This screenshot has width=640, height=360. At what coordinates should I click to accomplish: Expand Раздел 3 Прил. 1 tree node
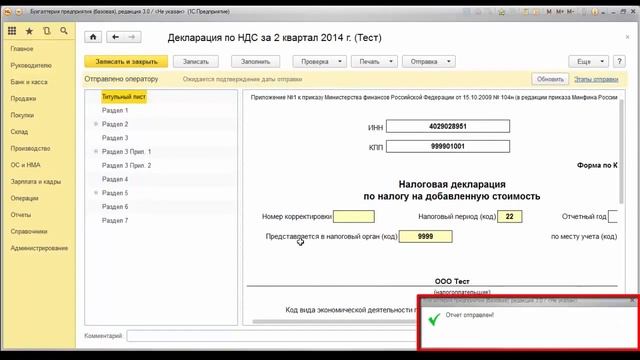point(96,151)
